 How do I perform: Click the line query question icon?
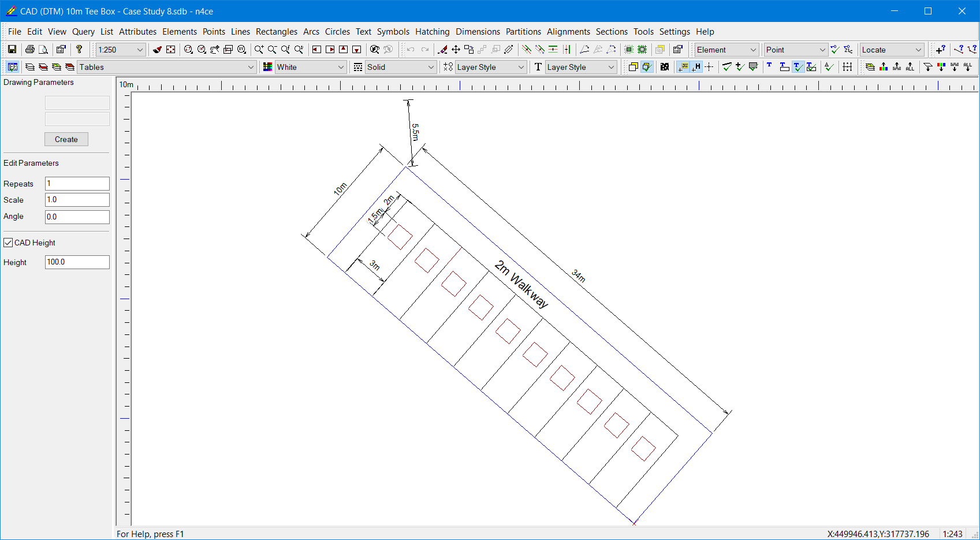pos(959,50)
